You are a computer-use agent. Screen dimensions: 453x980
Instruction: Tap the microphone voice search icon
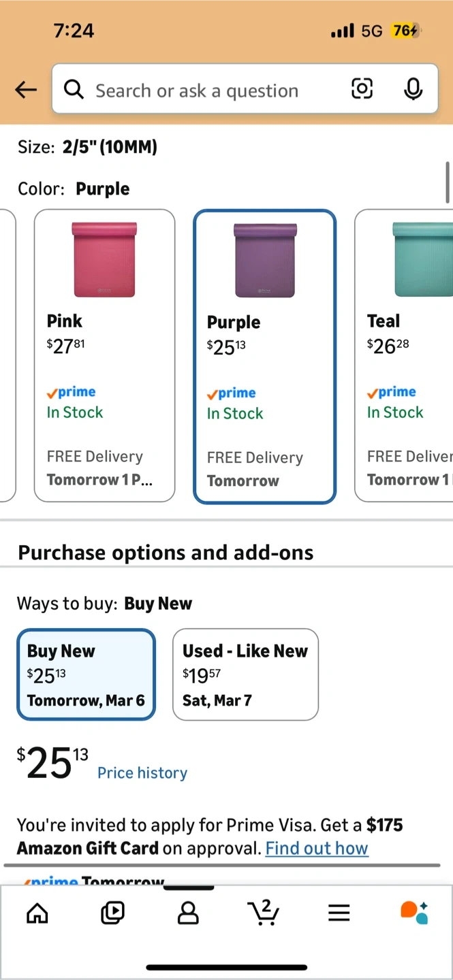point(413,88)
